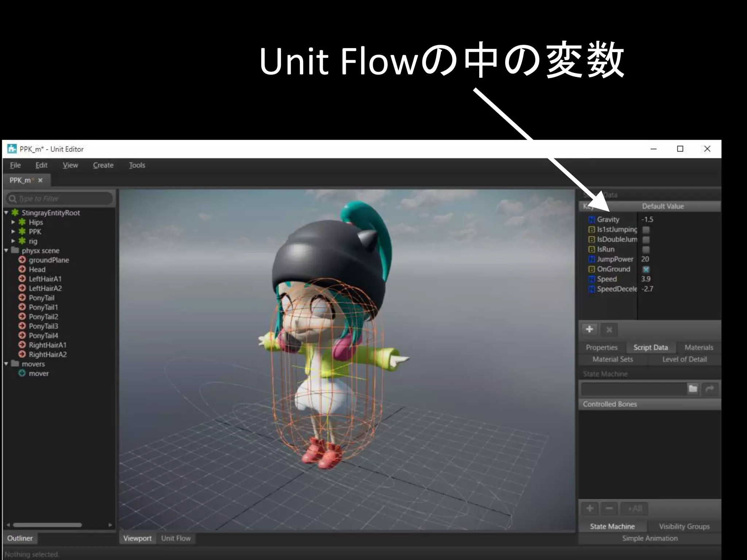Click the movers folder icon
Screen dimensions: 747x560
[x=15, y=363]
